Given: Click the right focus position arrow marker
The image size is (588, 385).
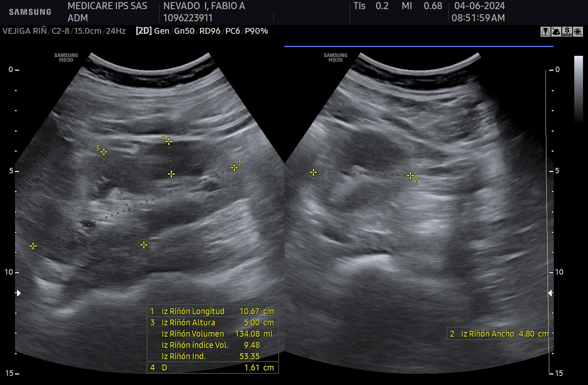Looking at the screenshot, I should [550, 293].
